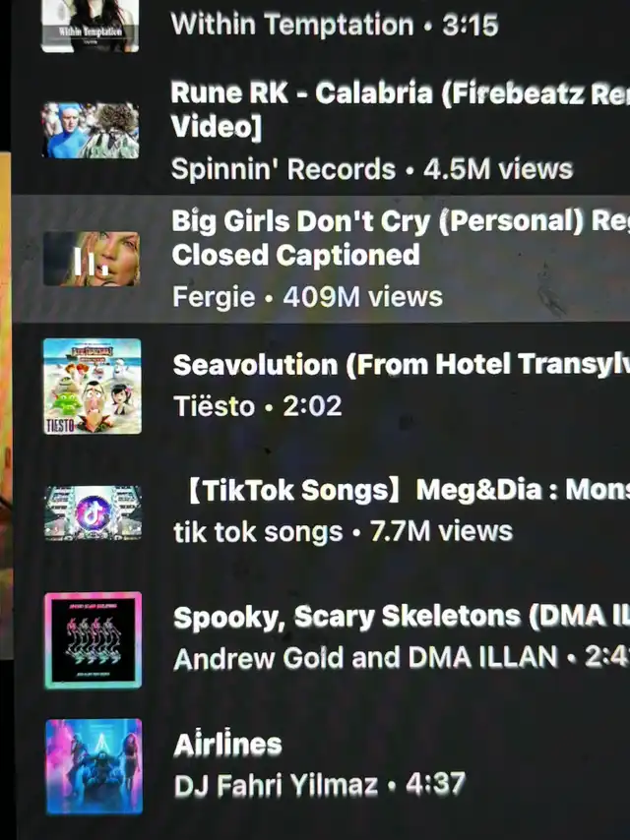This screenshot has width=630, height=840.
Task: Click the Within Temptation album thumbnail
Action: pyautogui.click(x=91, y=26)
